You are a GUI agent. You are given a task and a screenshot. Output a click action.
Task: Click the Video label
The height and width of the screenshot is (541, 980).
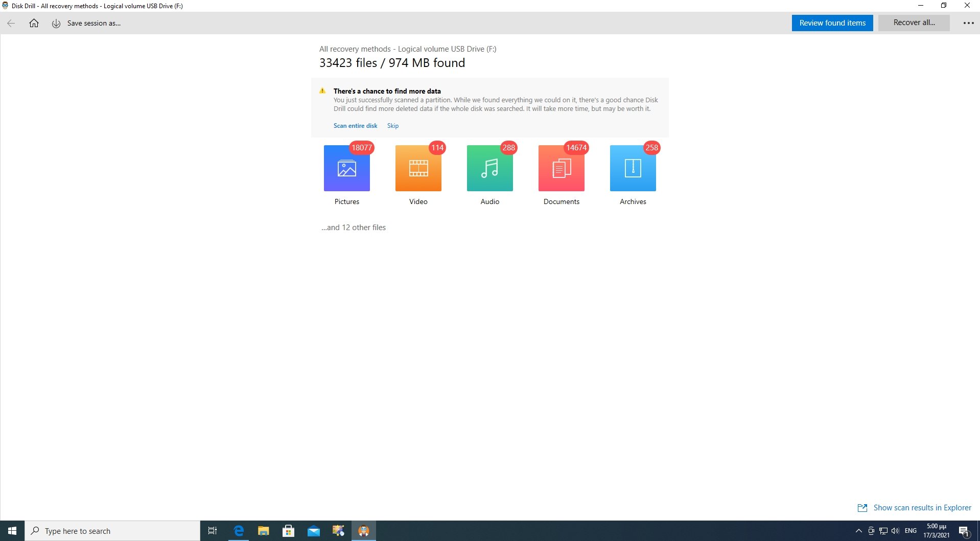click(418, 201)
